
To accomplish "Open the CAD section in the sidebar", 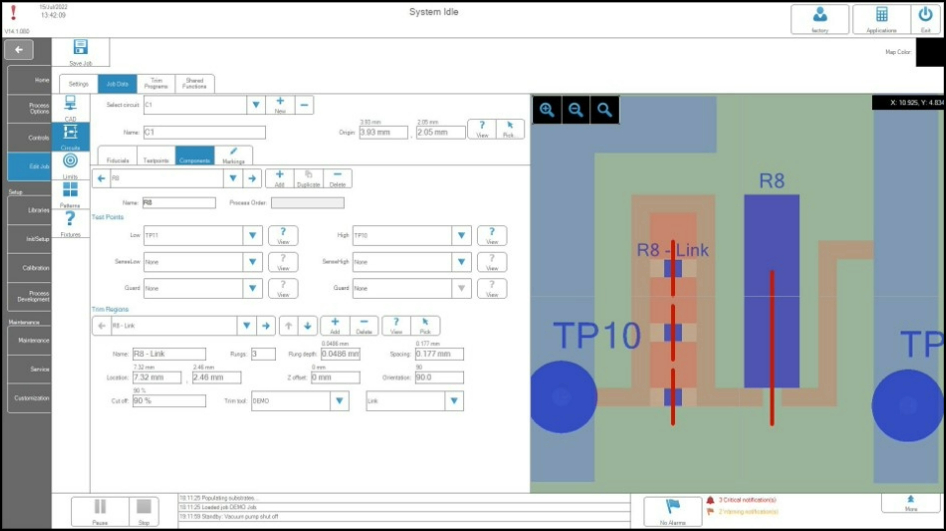I will 70,107.
